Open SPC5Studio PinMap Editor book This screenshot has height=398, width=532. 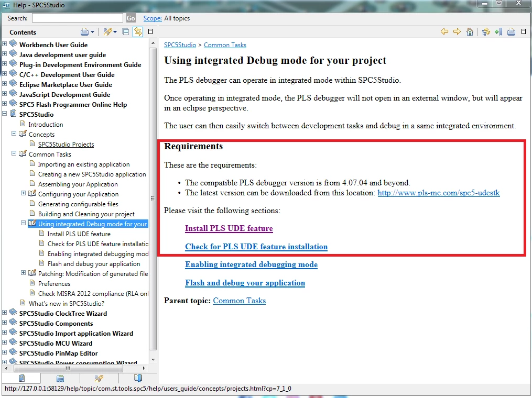pyautogui.click(x=58, y=353)
